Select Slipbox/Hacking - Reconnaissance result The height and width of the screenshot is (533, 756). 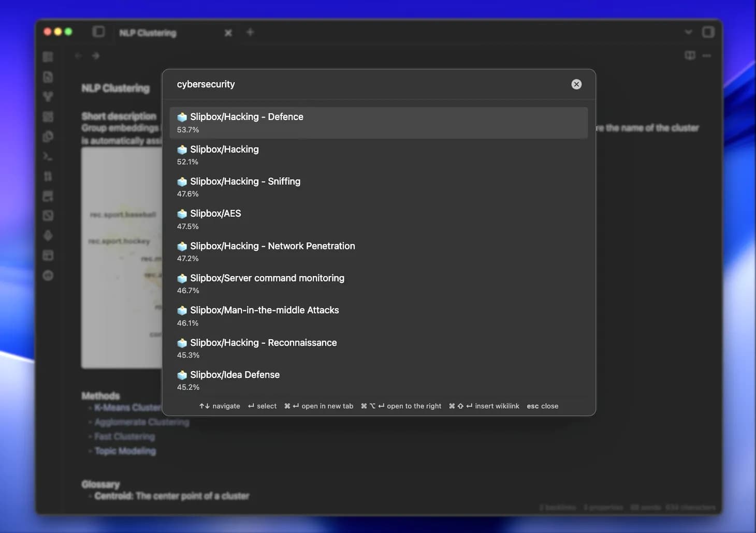[379, 348]
